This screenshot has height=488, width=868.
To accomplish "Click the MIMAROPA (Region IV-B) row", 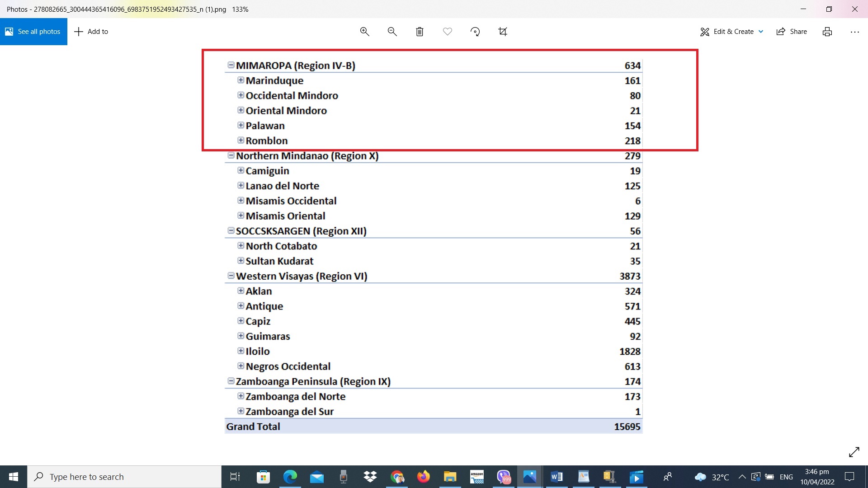I will pyautogui.click(x=434, y=66).
